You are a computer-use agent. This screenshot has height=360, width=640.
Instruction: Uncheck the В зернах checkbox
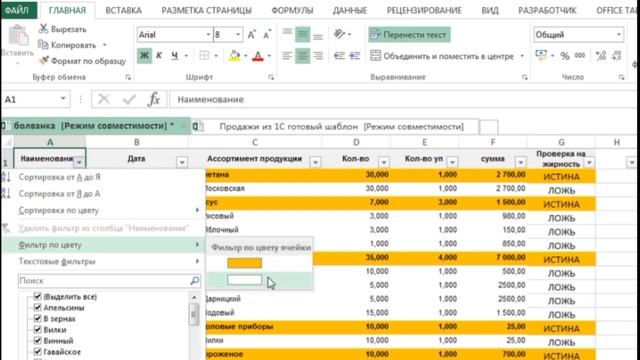(38, 318)
